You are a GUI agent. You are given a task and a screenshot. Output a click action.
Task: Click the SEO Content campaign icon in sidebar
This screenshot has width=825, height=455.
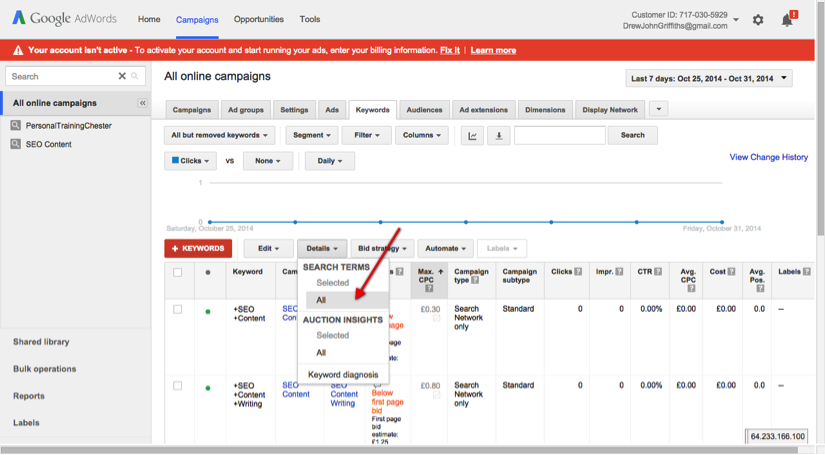click(x=16, y=144)
